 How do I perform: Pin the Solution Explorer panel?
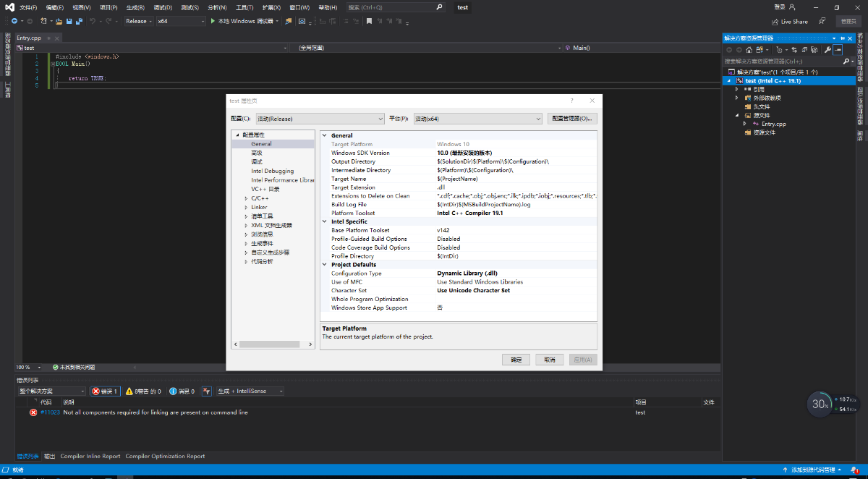843,38
